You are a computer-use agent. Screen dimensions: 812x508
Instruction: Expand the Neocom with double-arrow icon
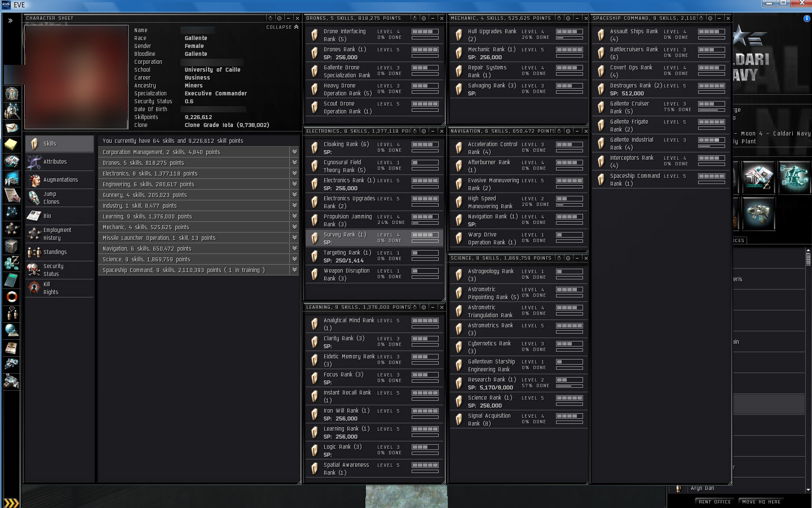[x=10, y=20]
